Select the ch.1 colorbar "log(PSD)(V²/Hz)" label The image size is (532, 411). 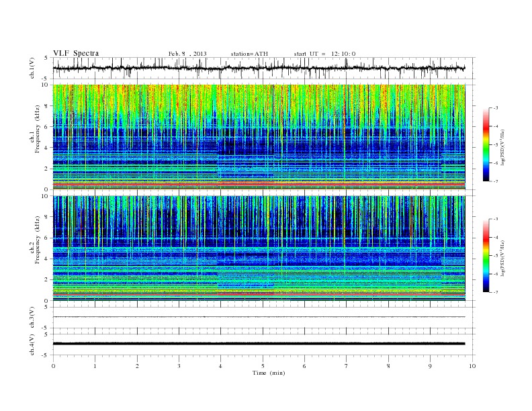click(x=502, y=147)
